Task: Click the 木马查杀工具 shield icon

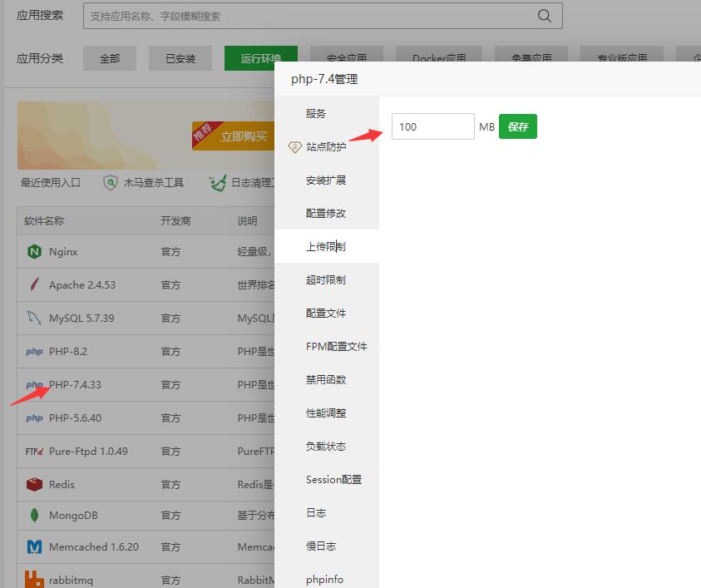Action: pyautogui.click(x=110, y=182)
